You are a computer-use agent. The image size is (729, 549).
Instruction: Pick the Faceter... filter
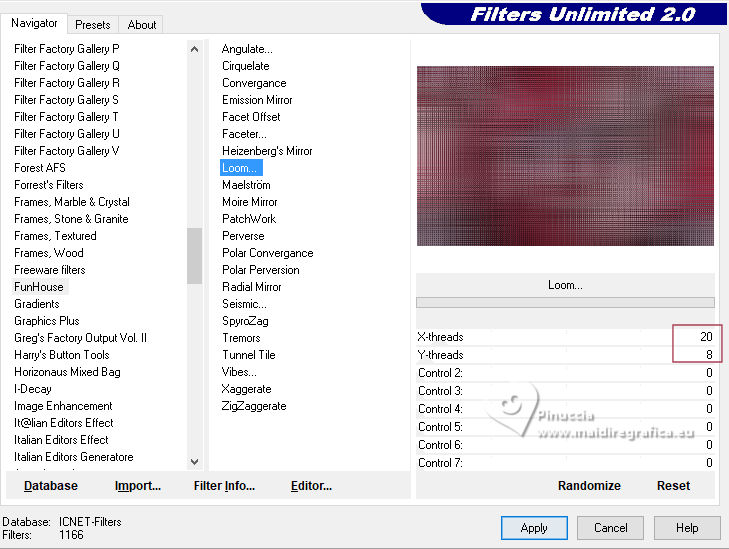pyautogui.click(x=244, y=134)
